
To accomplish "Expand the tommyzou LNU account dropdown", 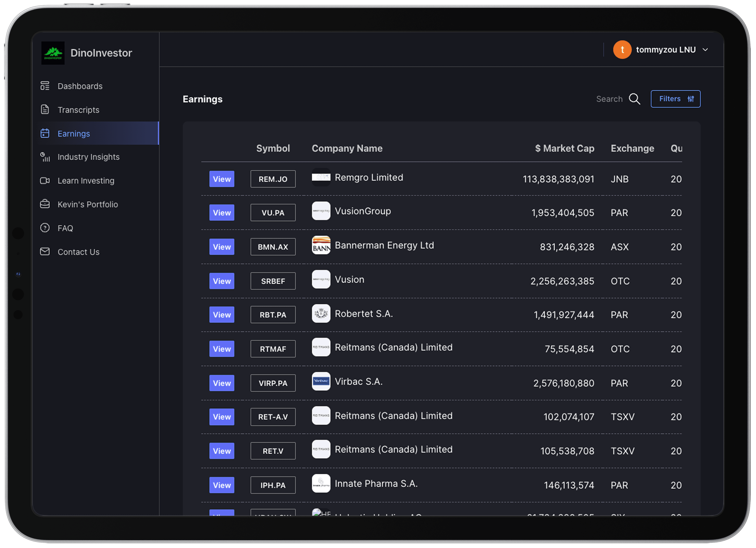I will coord(705,50).
